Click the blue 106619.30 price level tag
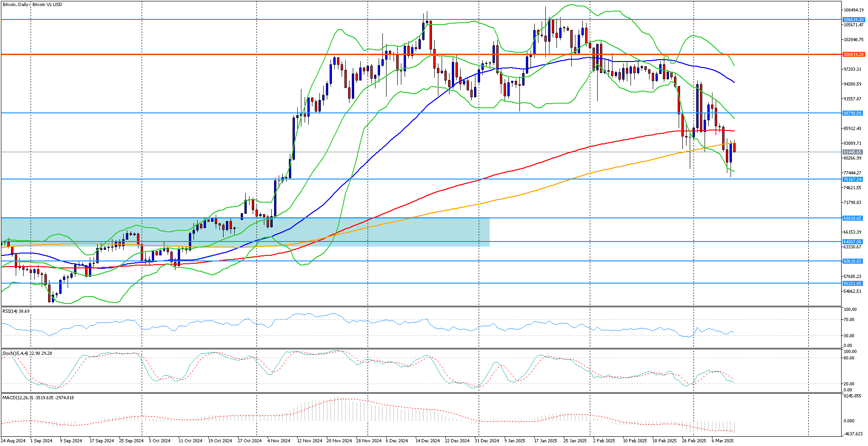 (853, 20)
